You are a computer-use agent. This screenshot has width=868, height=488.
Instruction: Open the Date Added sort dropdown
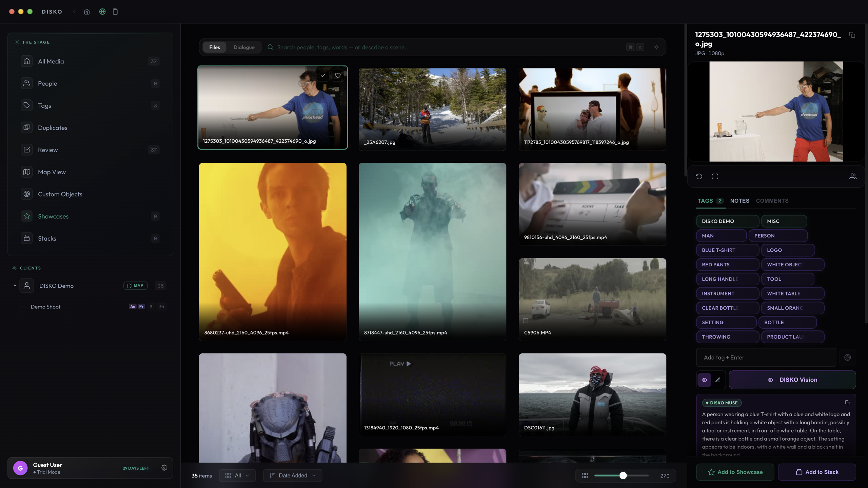click(293, 475)
